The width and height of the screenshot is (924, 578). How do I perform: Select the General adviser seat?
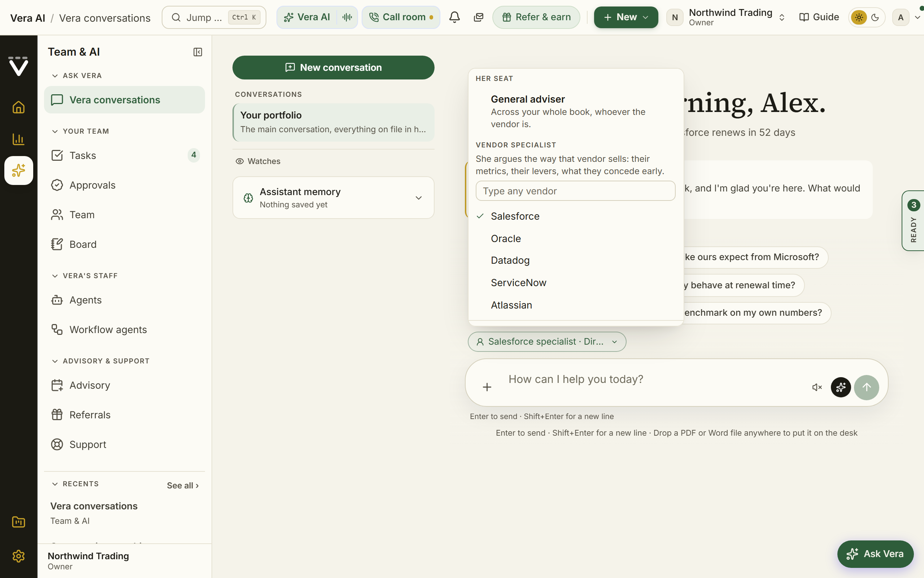coord(575,111)
